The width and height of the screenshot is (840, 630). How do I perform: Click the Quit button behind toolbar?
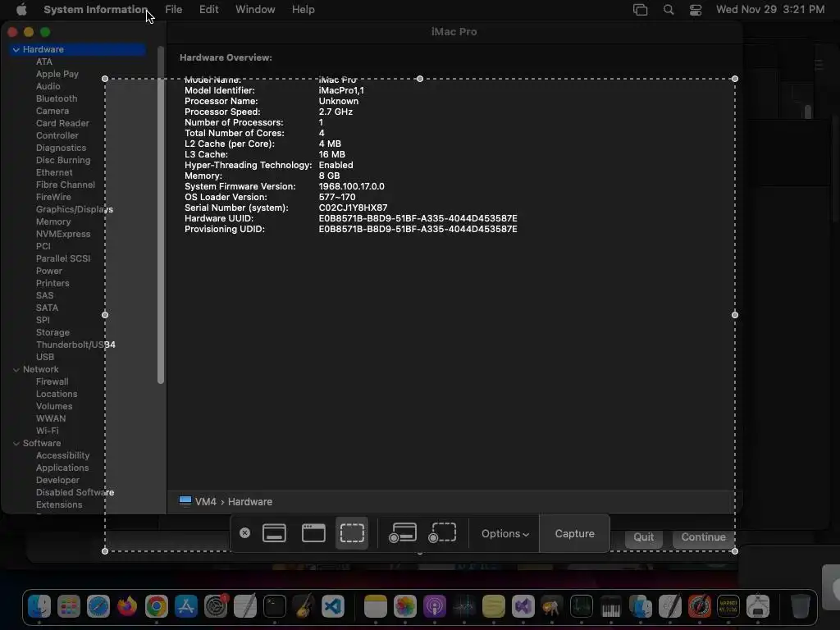643,536
